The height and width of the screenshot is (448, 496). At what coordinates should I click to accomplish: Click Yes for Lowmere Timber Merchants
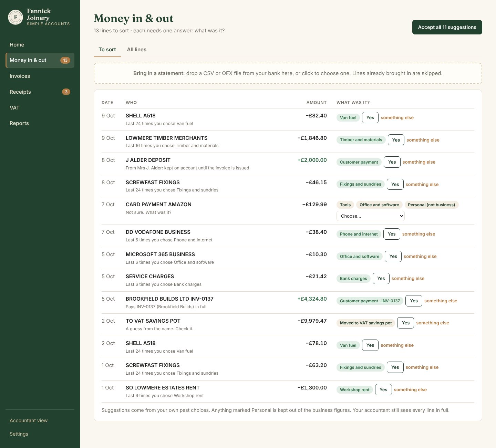coord(396,140)
